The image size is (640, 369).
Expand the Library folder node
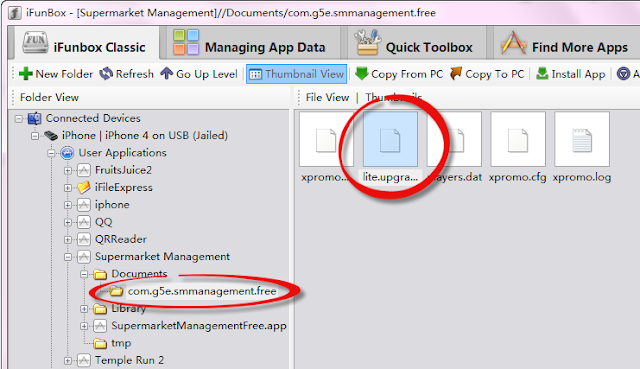(84, 309)
